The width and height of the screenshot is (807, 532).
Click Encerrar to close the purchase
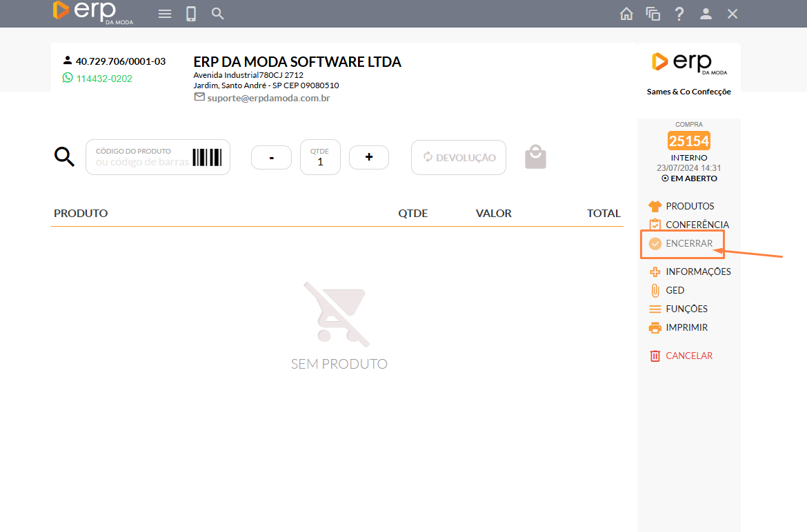688,243
